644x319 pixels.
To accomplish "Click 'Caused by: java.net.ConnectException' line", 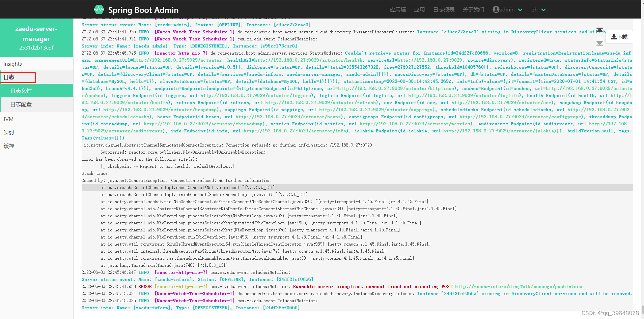I will [176, 181].
